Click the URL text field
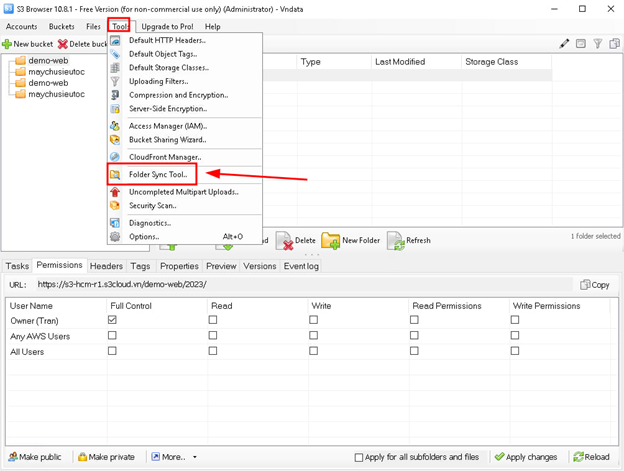 pyautogui.click(x=300, y=285)
